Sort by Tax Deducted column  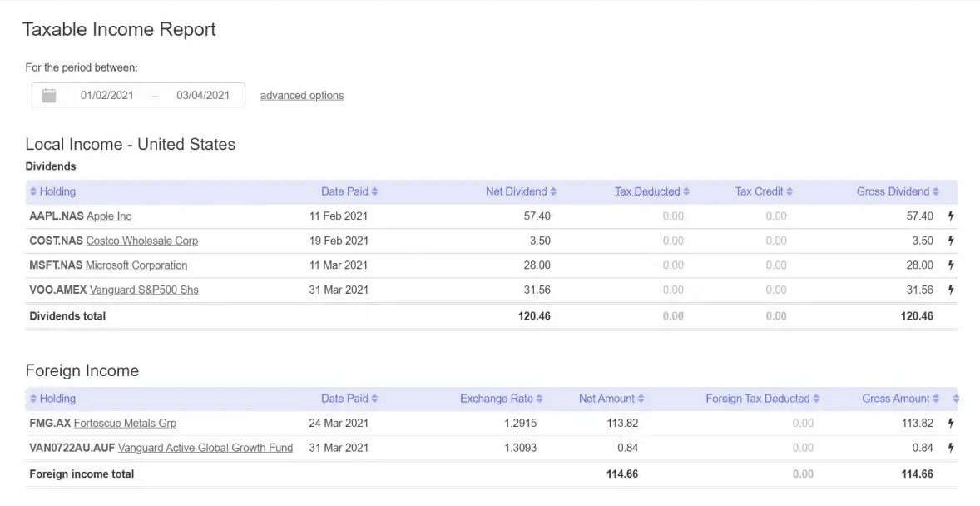[x=652, y=191]
